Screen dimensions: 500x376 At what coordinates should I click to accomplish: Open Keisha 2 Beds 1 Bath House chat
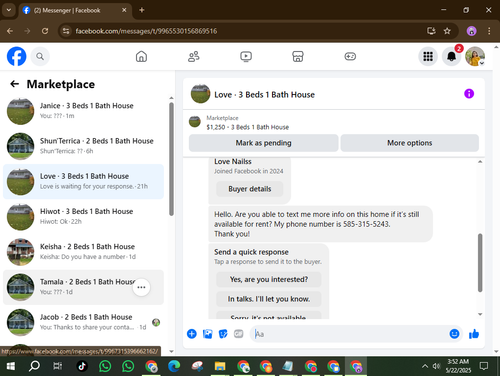(x=83, y=252)
